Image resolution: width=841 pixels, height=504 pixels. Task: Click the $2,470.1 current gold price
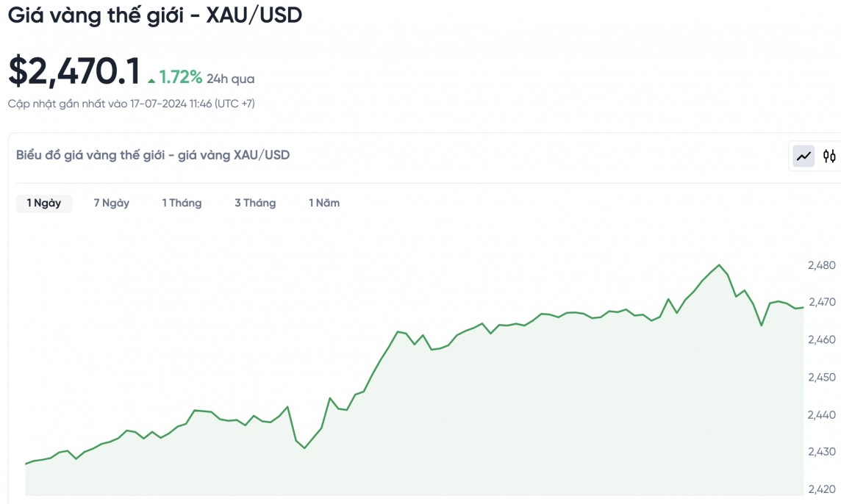point(74,72)
